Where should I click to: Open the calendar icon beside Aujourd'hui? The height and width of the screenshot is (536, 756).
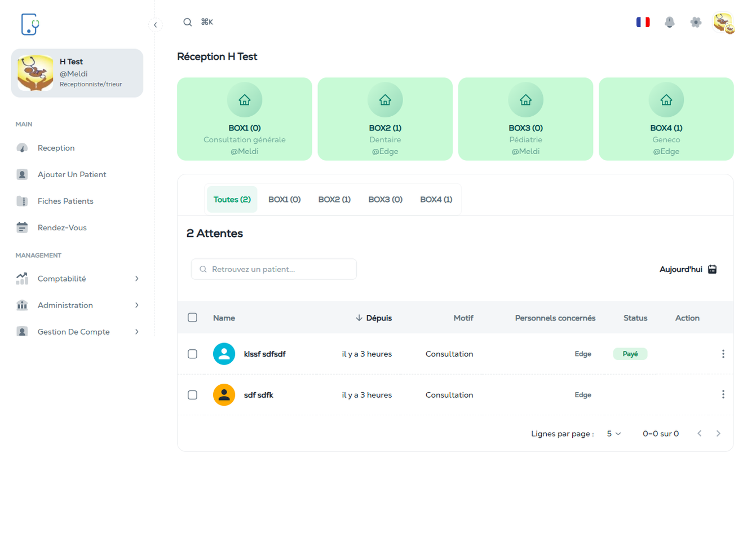[x=713, y=269]
